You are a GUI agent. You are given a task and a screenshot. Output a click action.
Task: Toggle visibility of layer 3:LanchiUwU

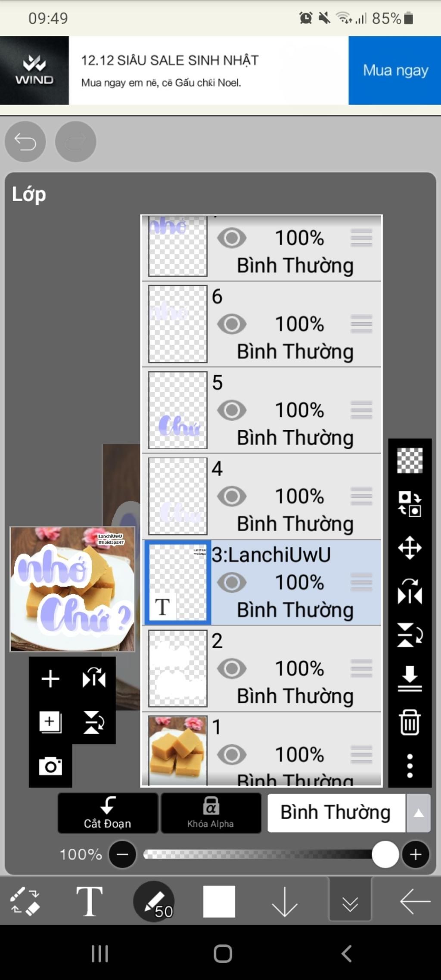(x=232, y=582)
